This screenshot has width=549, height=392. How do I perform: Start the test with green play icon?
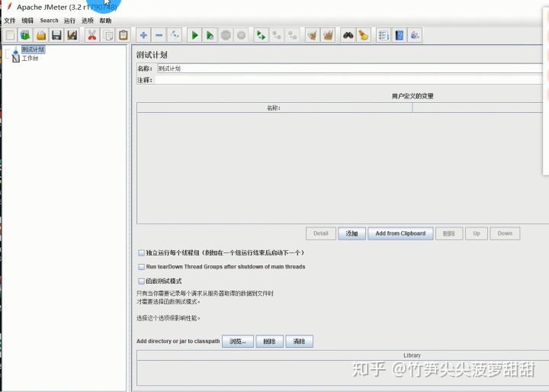tap(194, 35)
